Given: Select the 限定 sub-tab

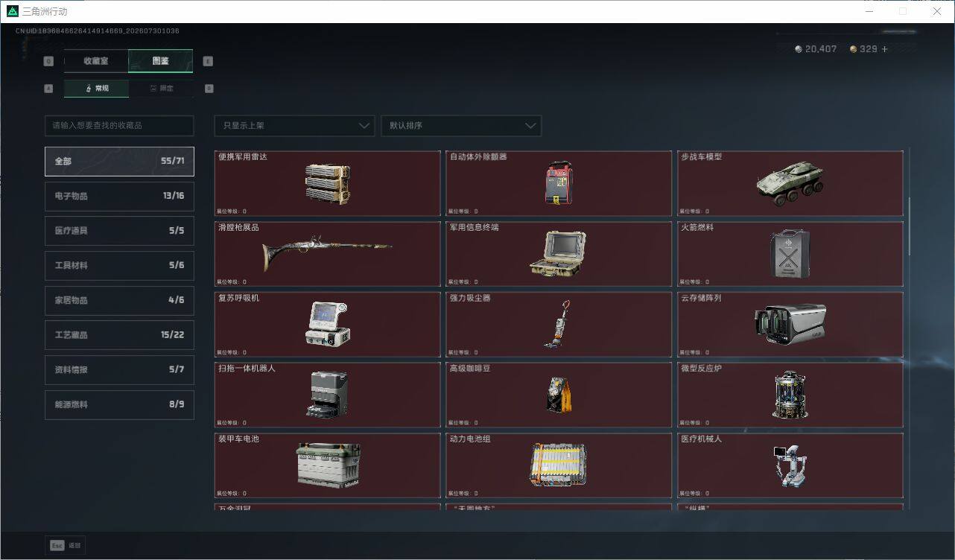Looking at the screenshot, I should [x=161, y=89].
